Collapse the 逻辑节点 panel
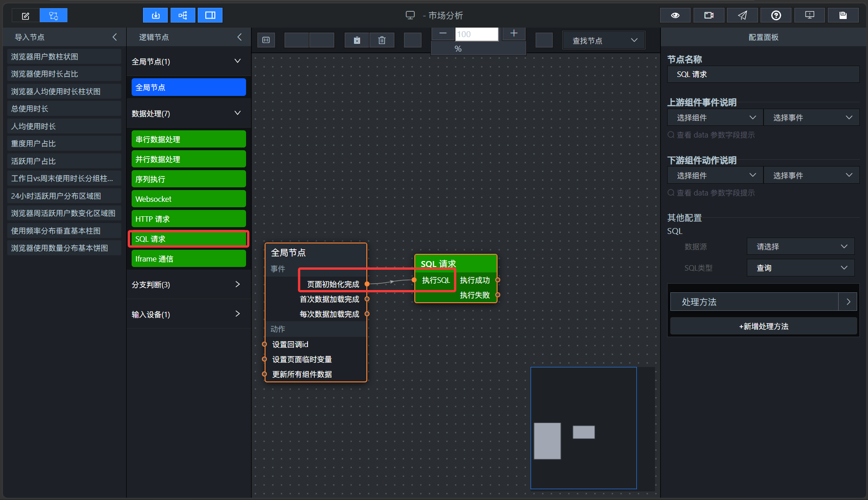The width and height of the screenshot is (868, 500). coord(240,37)
